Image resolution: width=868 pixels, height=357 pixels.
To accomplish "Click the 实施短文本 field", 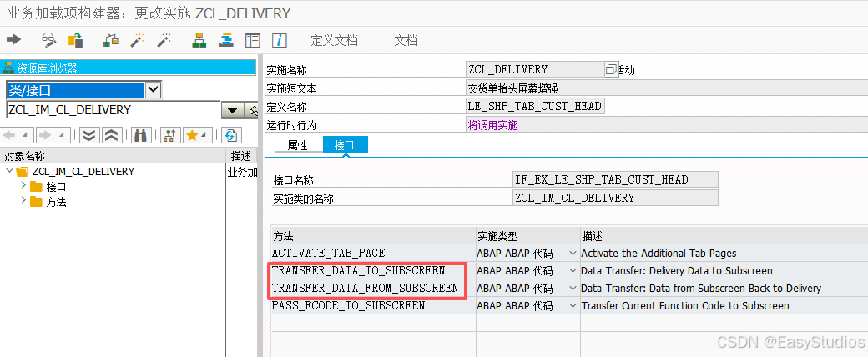I will pyautogui.click(x=667, y=88).
